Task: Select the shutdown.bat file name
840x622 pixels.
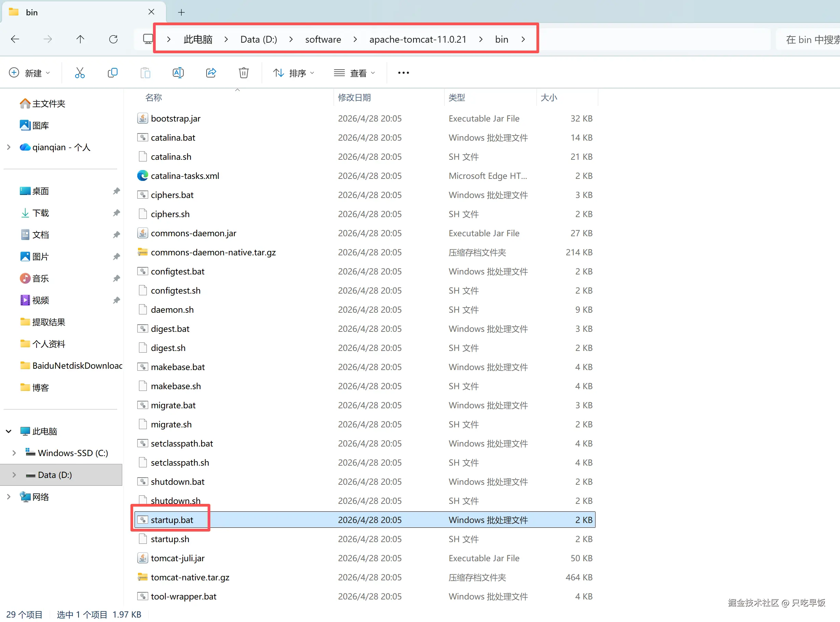Action: point(178,482)
